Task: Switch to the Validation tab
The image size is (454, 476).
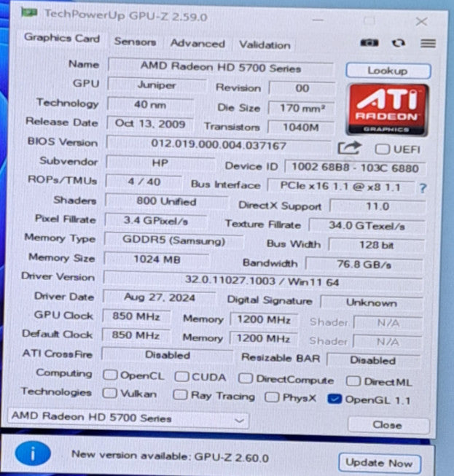Action: (265, 45)
